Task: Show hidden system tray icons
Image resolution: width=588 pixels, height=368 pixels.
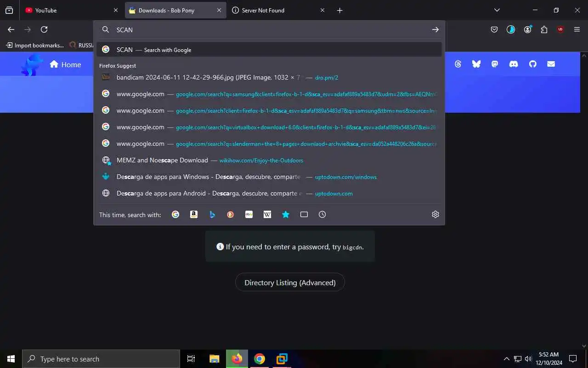Action: [x=507, y=359]
